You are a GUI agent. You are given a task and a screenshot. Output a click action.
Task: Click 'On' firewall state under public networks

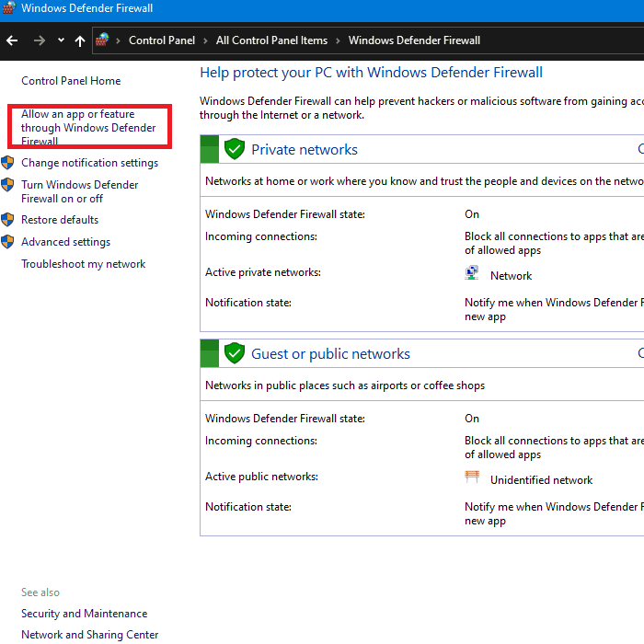472,419
